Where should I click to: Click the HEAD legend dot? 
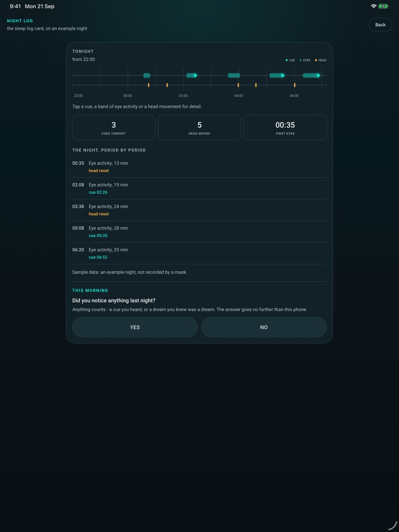pos(316,60)
